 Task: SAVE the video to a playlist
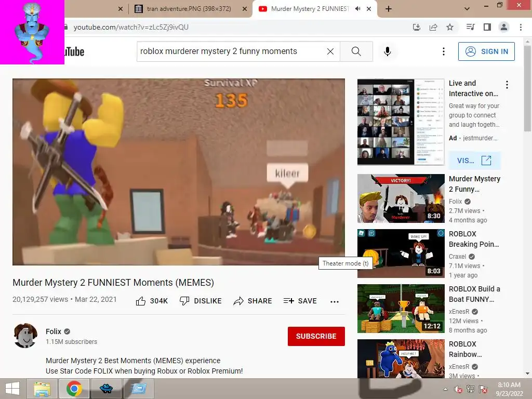[300, 301]
